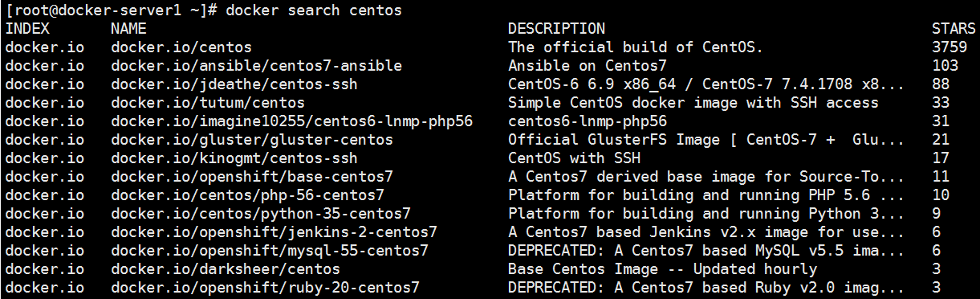The height and width of the screenshot is (299, 980).
Task: Select the NAME column header
Action: (x=128, y=29)
